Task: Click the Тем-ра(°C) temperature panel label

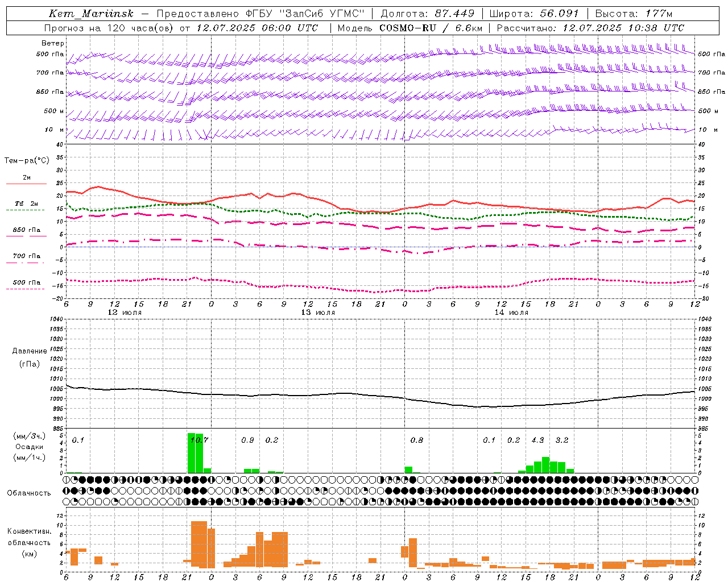Action: [x=27, y=161]
